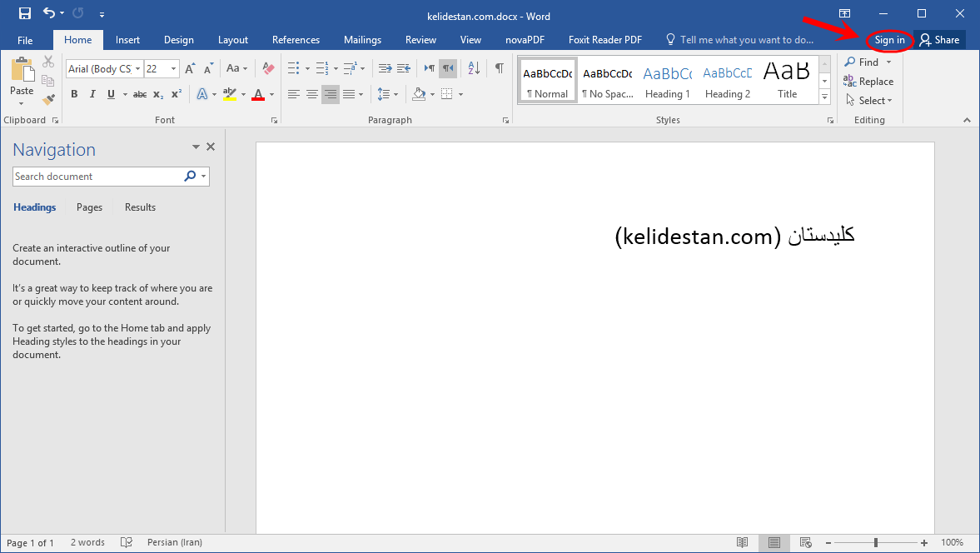This screenshot has width=980, height=553.
Task: Toggle Underline formatting
Action: (111, 94)
